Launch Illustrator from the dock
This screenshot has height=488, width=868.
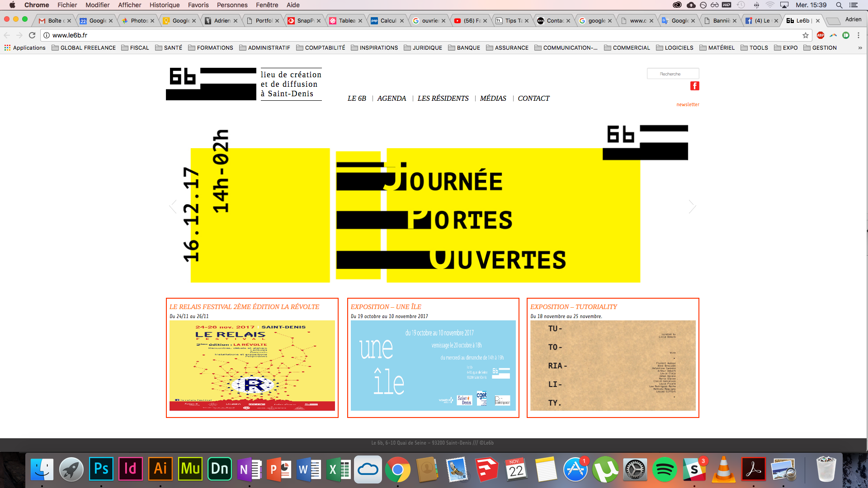(x=160, y=469)
